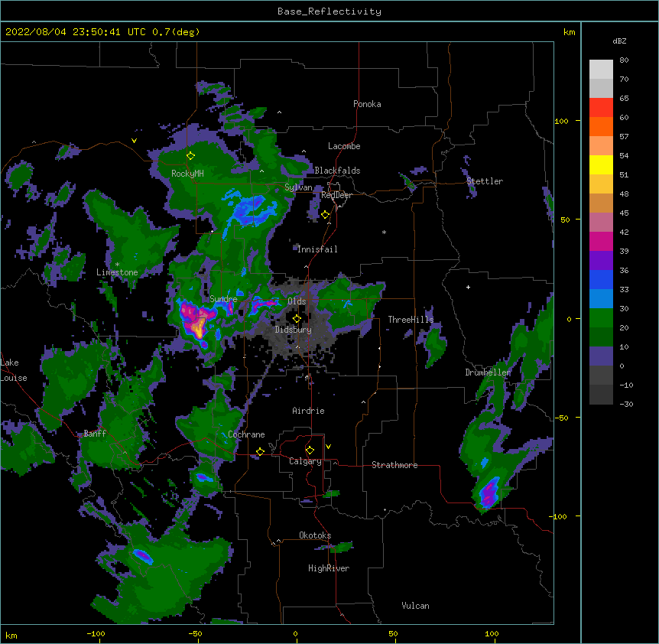Image resolution: width=659 pixels, height=644 pixels.
Task: Click the bright green 20-30 dBZ swatch
Action: 601,318
